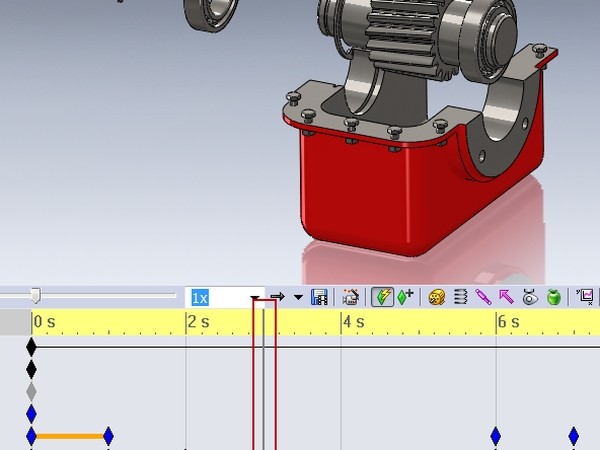Viewport: 600px width, 450px height.
Task: Click the 2 s label on the time ruler
Action: click(199, 322)
